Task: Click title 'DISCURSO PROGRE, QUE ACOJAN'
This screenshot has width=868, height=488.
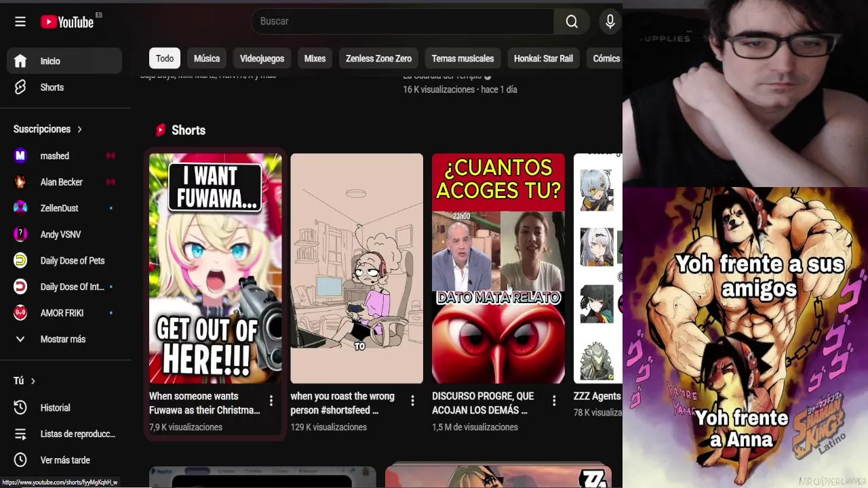Action: tap(483, 403)
